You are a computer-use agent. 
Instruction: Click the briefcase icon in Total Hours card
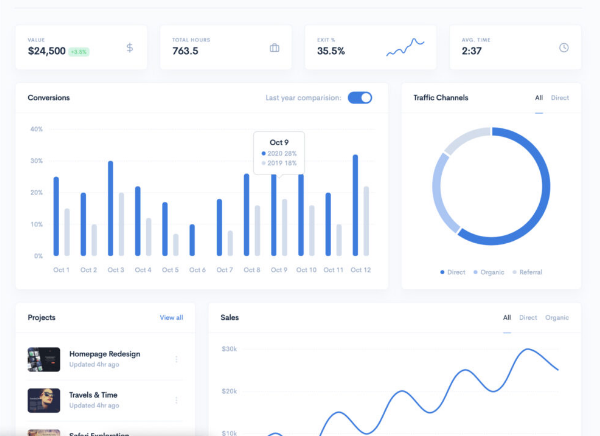point(274,48)
